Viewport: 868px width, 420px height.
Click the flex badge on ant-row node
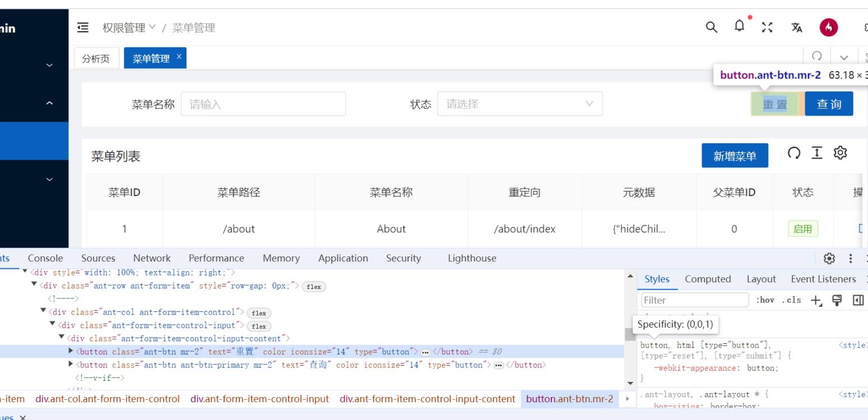314,287
